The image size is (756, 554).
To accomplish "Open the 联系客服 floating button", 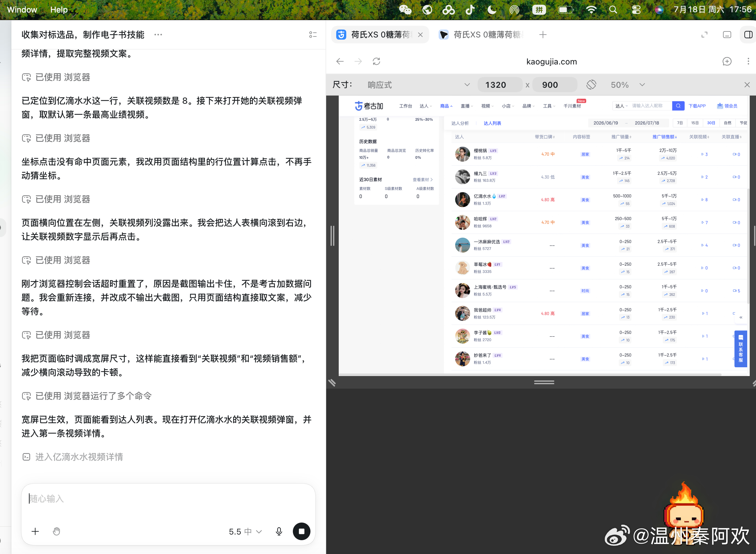I will pyautogui.click(x=741, y=349).
